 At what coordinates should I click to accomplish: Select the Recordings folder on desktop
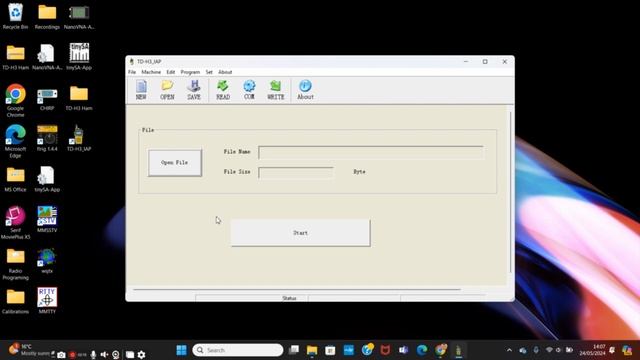47,16
